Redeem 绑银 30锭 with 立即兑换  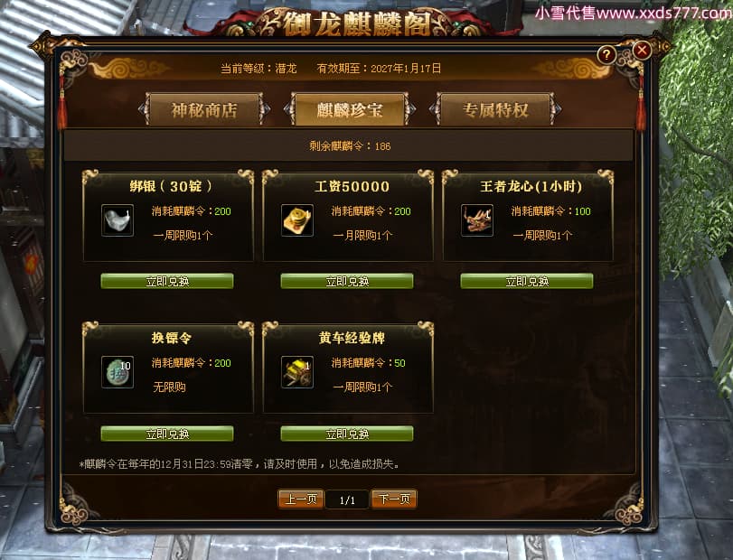167,281
